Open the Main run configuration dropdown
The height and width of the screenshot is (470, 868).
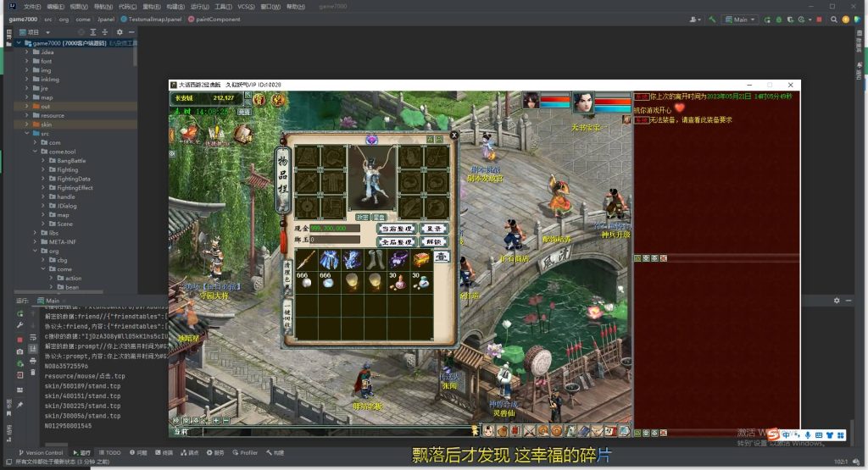(741, 19)
